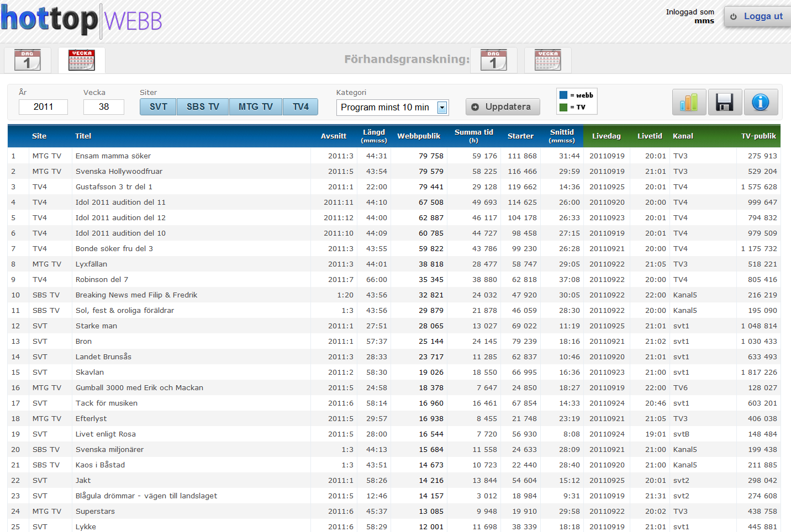Viewport: 791px width, 532px height.
Task: Sort by the Starter column header
Action: click(x=521, y=136)
